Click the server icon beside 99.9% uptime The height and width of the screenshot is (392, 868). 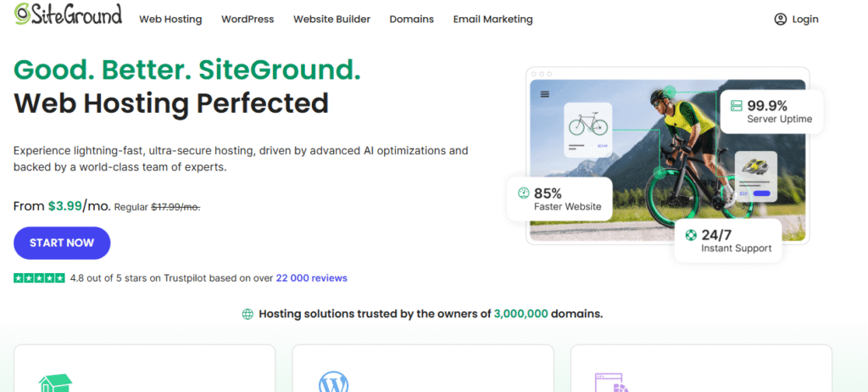736,106
